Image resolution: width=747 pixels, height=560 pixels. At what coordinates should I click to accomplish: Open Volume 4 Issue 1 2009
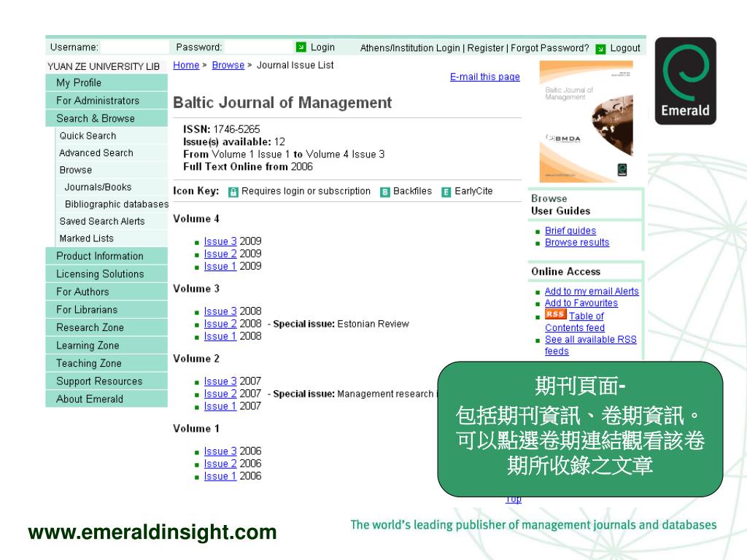220,266
